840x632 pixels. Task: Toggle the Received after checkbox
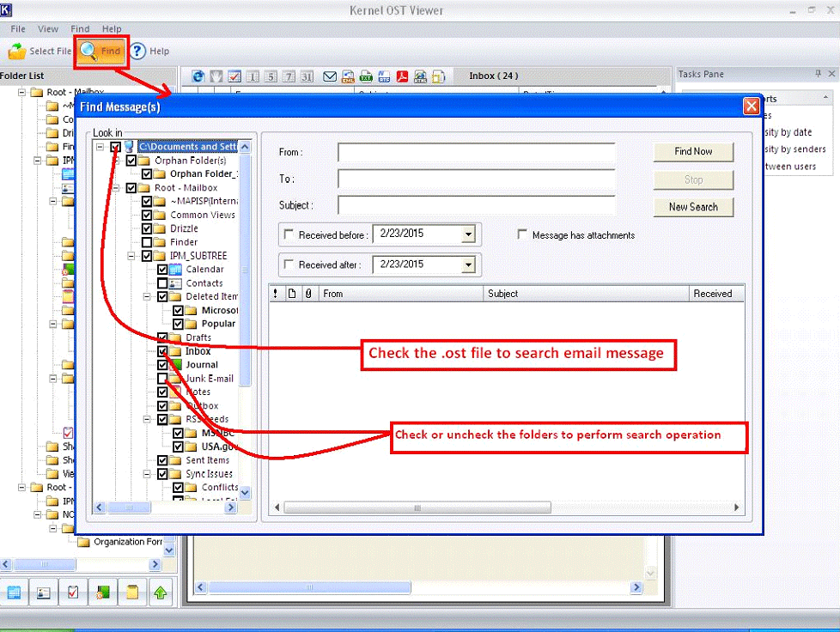[x=289, y=264]
